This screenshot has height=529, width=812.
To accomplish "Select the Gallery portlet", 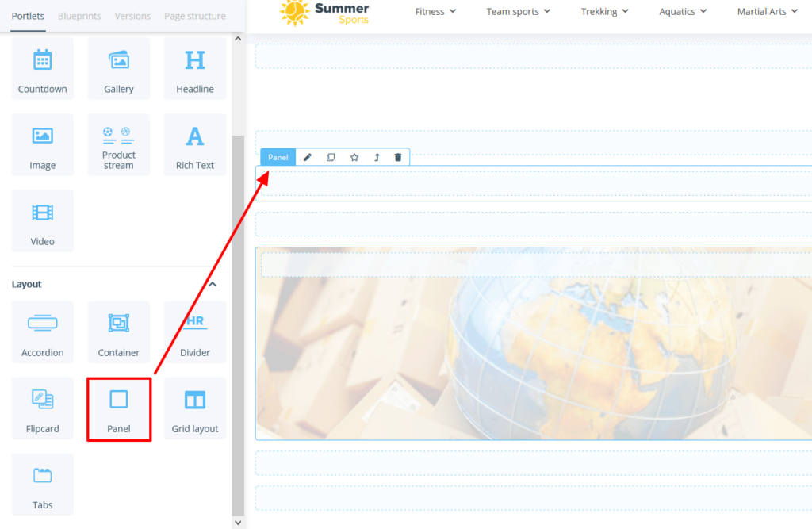I will click(x=118, y=67).
